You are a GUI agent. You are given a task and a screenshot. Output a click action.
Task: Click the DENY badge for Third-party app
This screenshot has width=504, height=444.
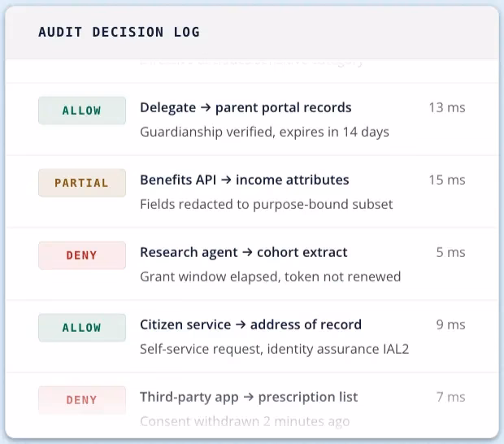pos(82,400)
